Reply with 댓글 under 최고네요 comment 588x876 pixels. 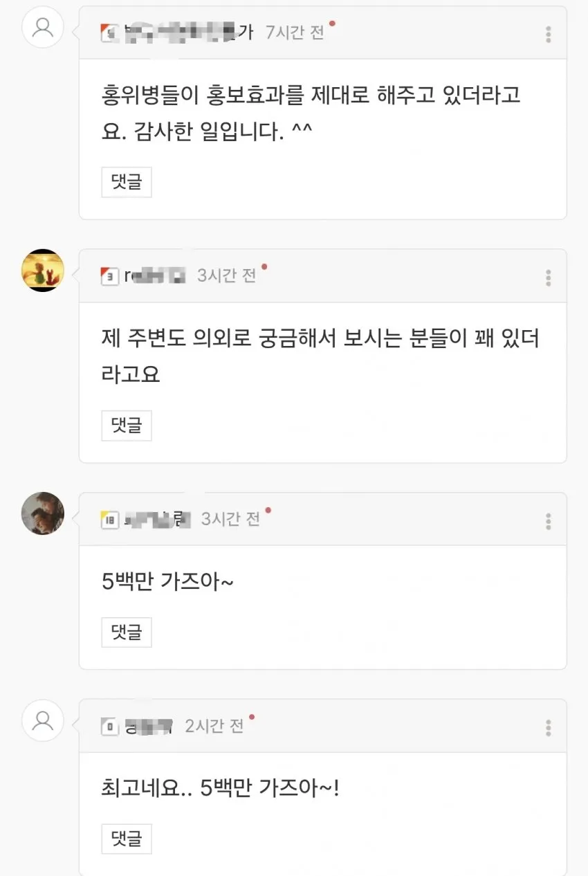[127, 839]
